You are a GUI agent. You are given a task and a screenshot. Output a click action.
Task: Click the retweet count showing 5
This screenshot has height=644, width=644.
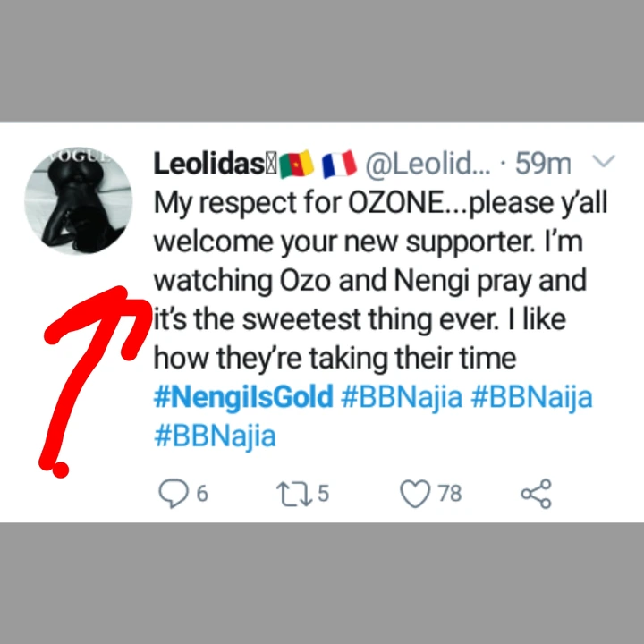click(x=323, y=493)
